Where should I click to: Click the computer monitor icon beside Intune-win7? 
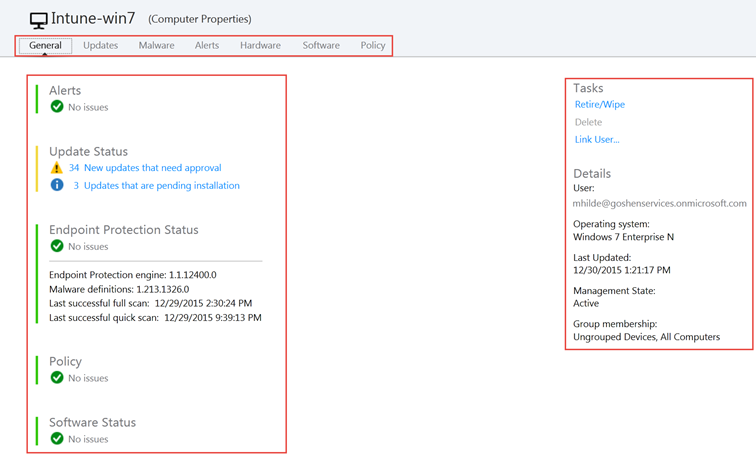pos(38,20)
